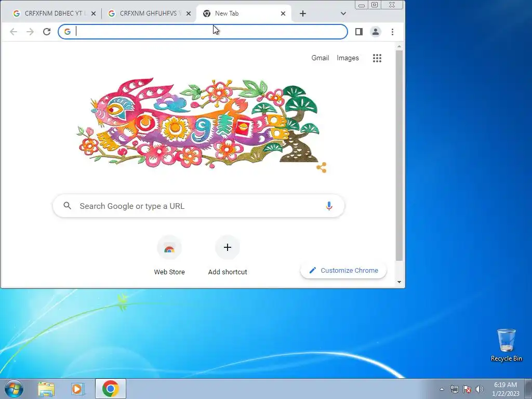Open the Google apps grid

point(377,58)
